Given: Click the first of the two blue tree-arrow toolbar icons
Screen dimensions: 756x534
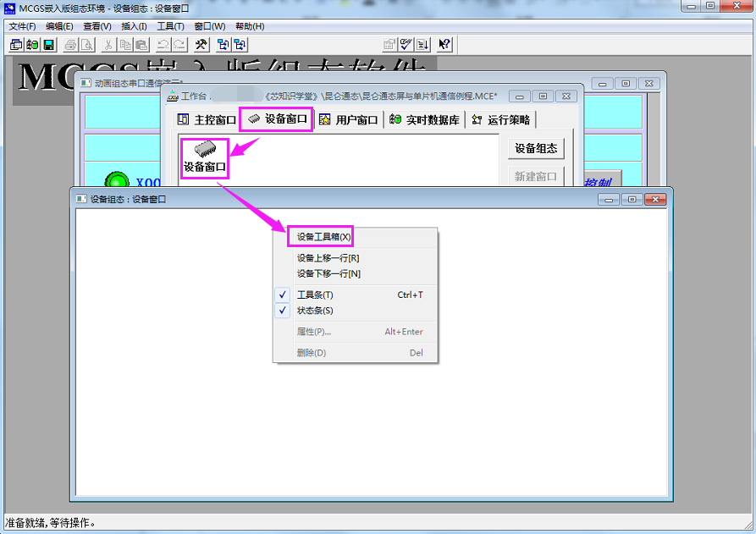Looking at the screenshot, I should [223, 45].
